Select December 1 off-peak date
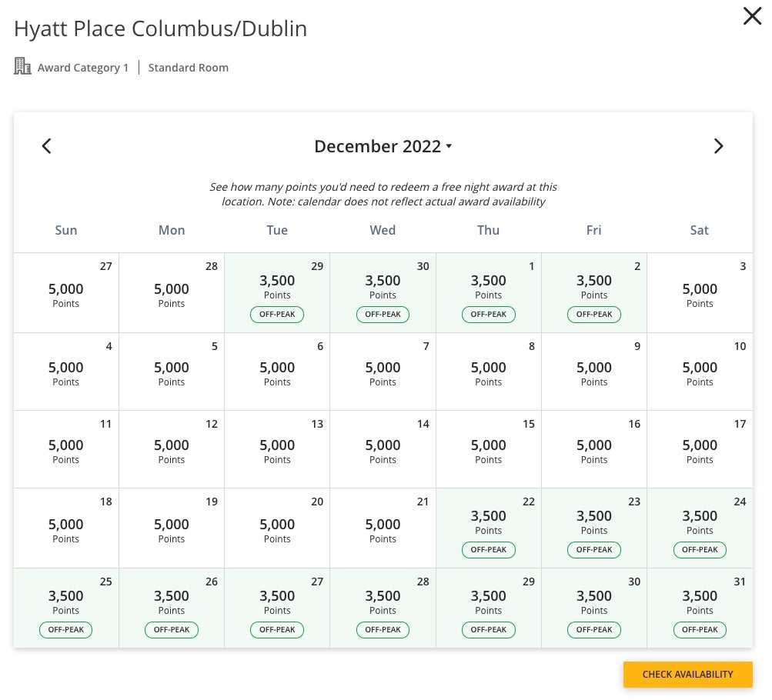Screen dimensions: 772x700 [488, 292]
